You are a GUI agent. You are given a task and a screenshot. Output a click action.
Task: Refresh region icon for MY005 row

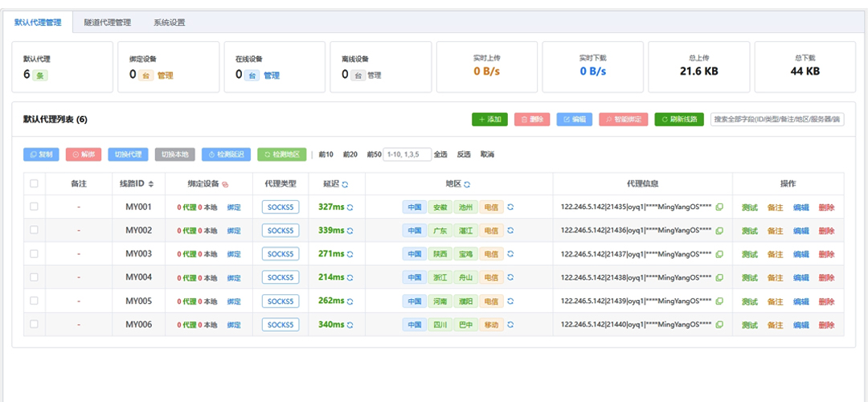point(510,301)
